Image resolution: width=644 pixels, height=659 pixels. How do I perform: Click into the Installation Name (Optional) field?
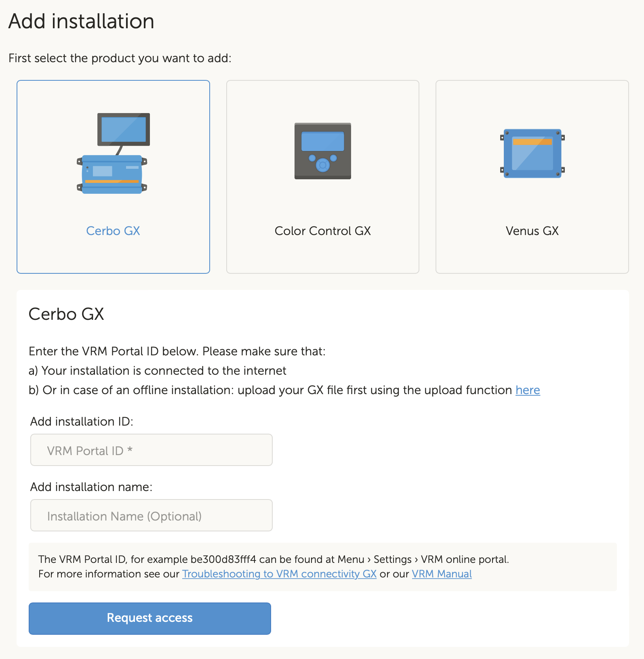pos(152,516)
